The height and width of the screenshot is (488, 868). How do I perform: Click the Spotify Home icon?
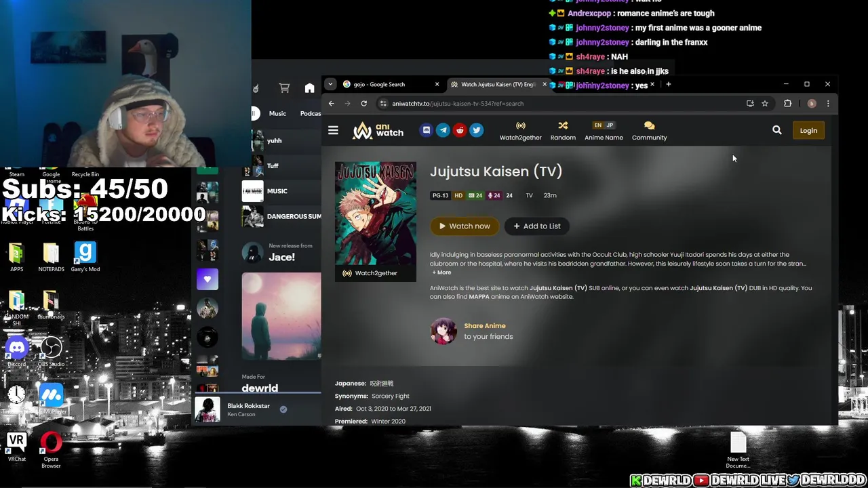(309, 88)
